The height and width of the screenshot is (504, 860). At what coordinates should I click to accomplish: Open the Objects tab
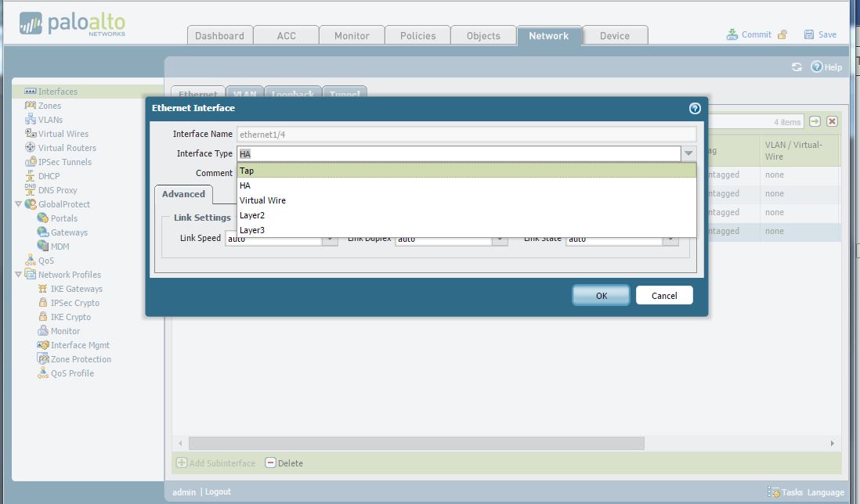click(483, 36)
